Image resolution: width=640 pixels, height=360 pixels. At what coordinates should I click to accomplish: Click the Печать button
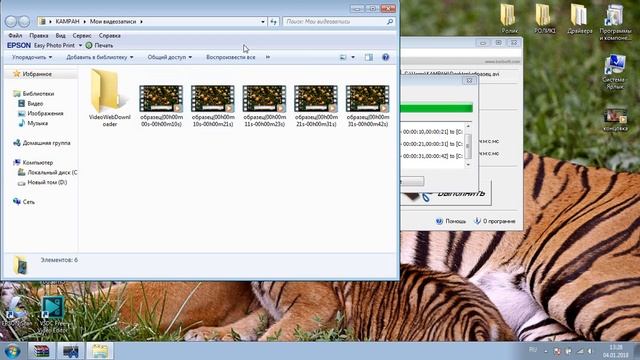click(99, 45)
